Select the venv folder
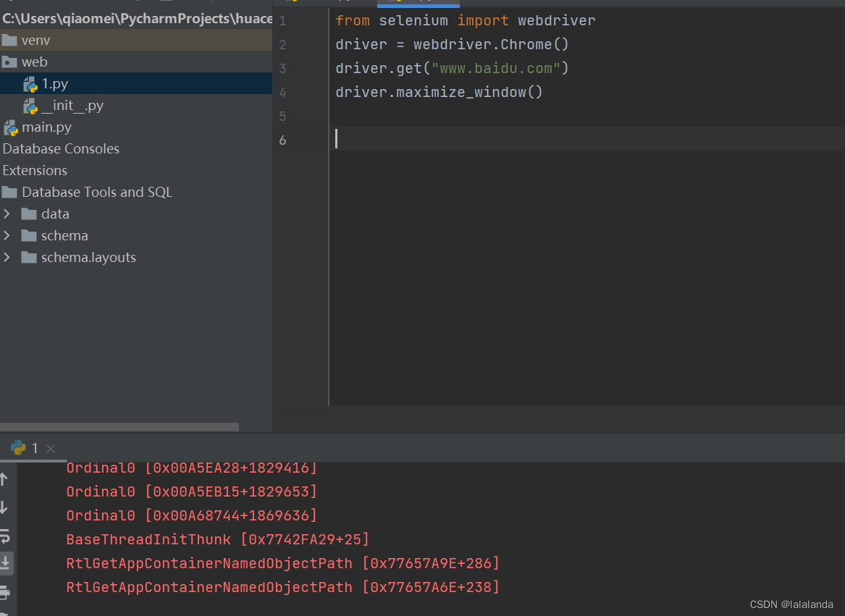The width and height of the screenshot is (845, 616). [136, 40]
